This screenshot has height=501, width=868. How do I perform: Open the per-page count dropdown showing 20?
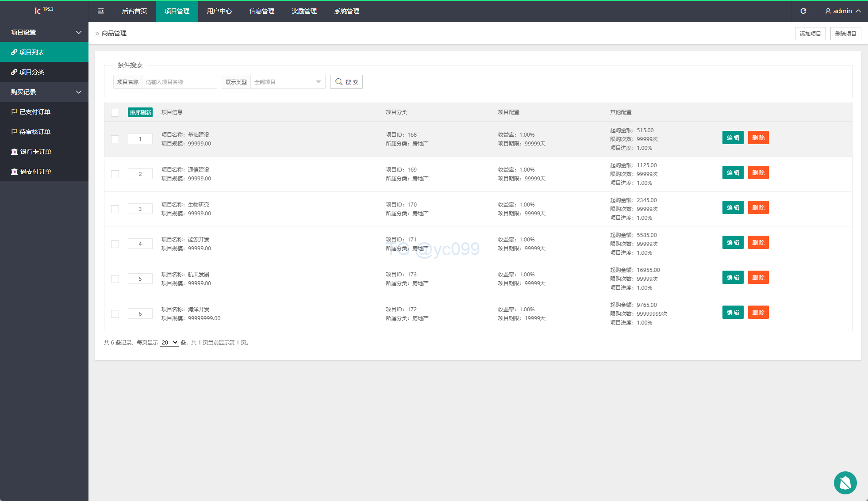(169, 343)
